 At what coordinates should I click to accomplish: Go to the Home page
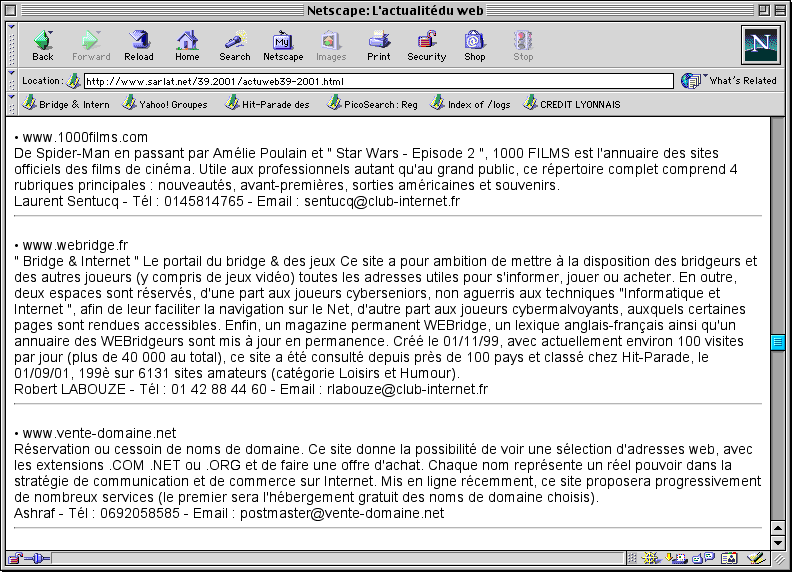point(187,45)
